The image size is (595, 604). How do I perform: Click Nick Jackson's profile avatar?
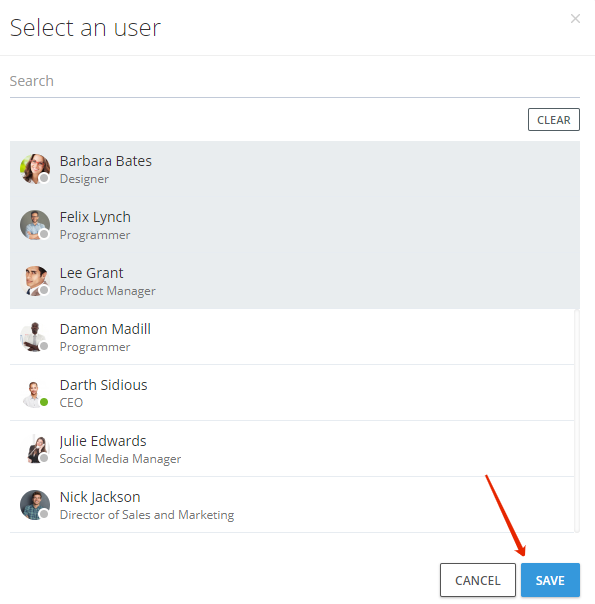pos(35,505)
